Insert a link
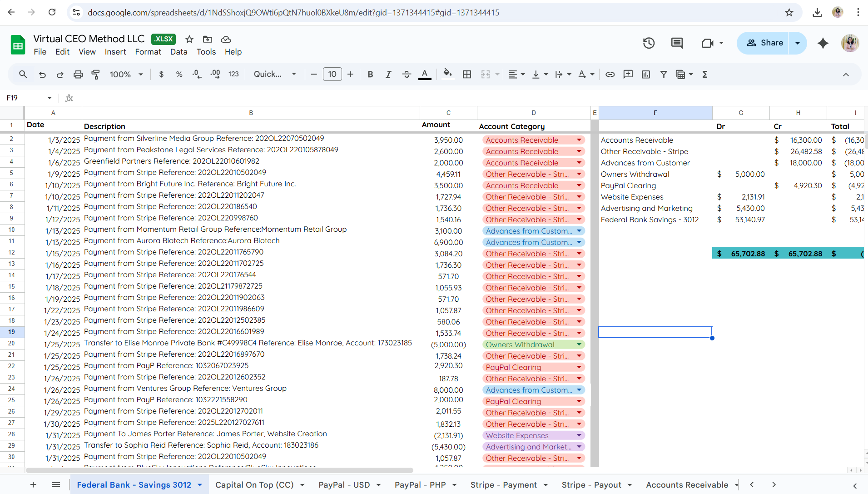The image size is (868, 494). 610,74
